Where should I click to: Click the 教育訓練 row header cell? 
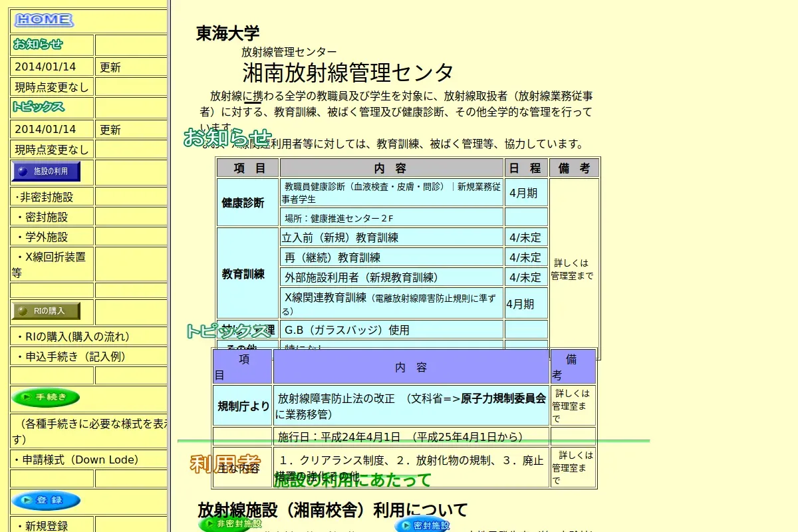(247, 273)
